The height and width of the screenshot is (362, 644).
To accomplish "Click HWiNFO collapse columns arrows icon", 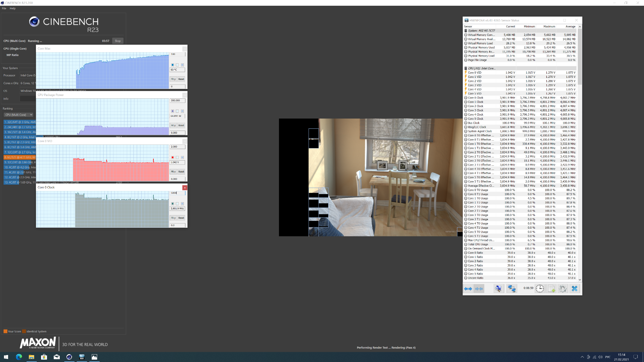I will point(479,289).
